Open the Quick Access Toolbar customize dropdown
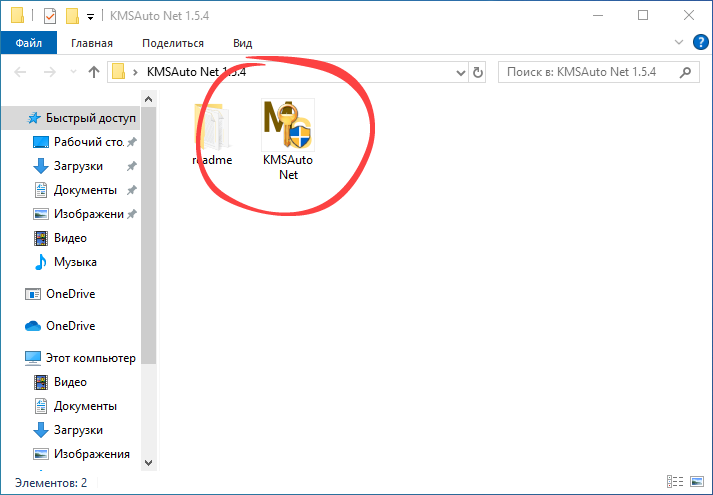 [x=90, y=16]
